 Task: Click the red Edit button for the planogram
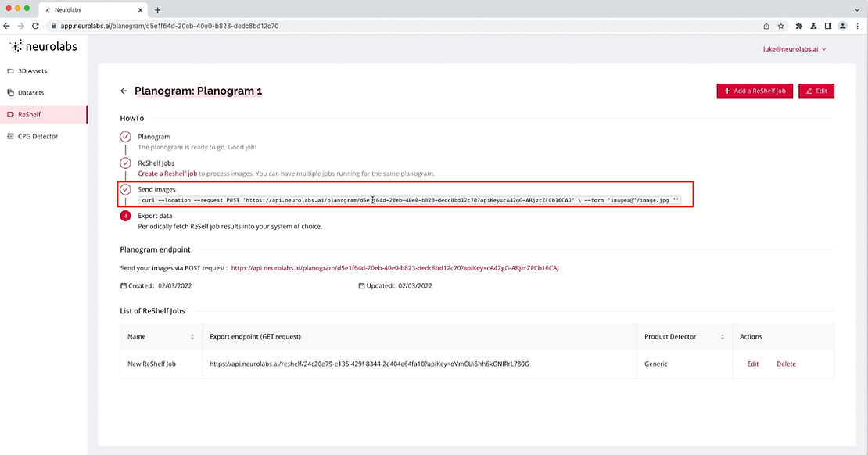[816, 91]
